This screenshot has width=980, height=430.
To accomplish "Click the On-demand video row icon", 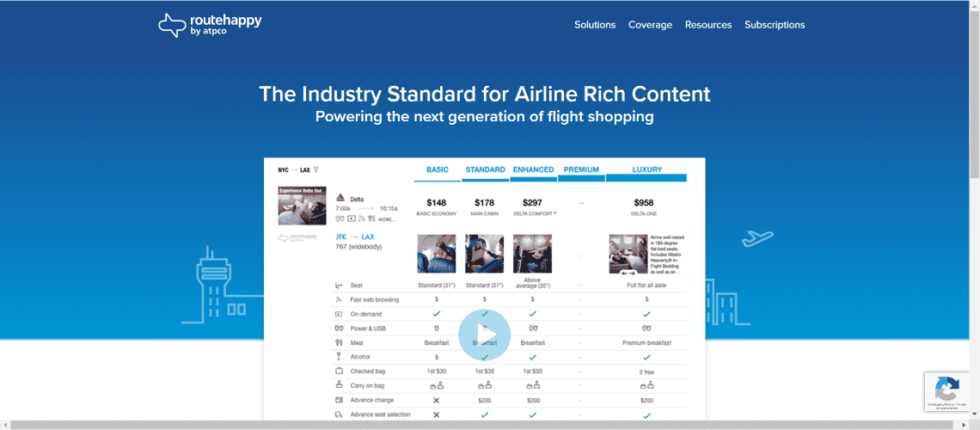I will (x=340, y=315).
